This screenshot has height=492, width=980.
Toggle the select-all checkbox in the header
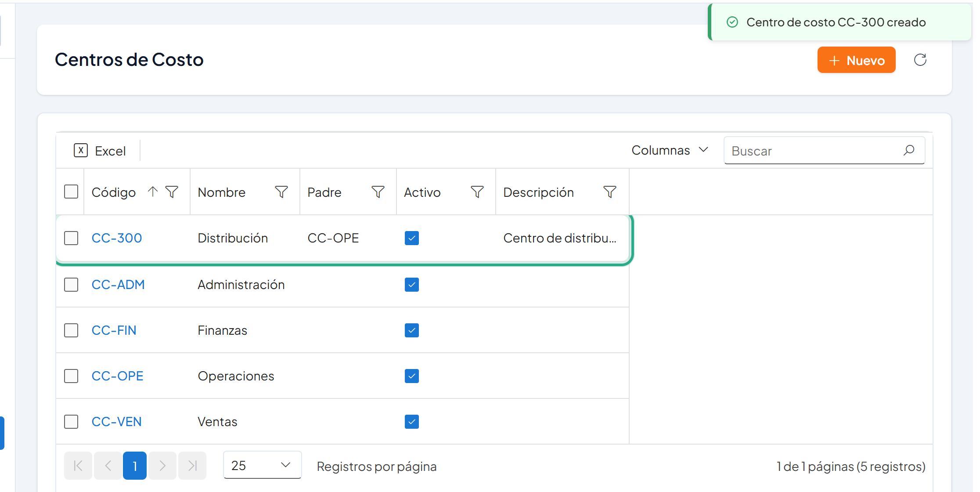71,192
